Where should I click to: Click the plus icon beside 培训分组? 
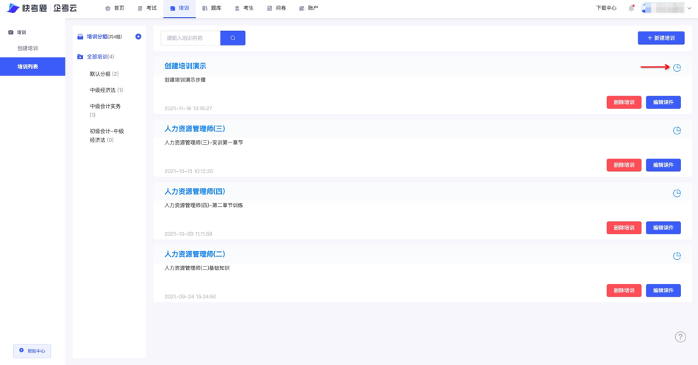tap(138, 36)
